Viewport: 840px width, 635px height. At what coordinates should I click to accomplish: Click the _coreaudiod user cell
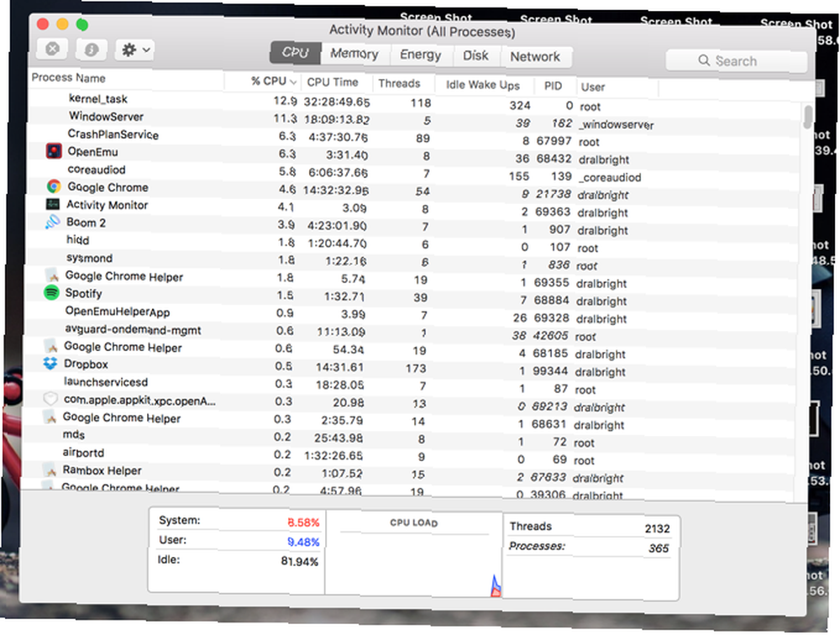[610, 177]
